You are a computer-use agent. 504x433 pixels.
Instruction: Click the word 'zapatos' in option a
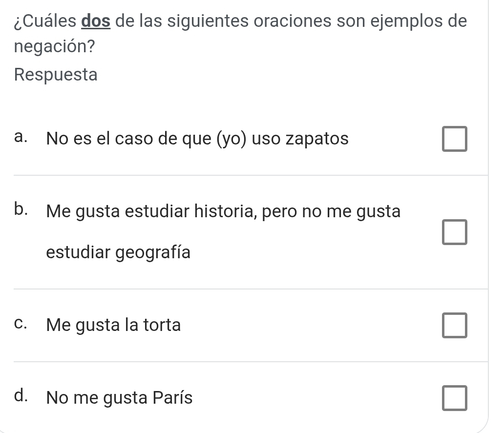click(316, 139)
